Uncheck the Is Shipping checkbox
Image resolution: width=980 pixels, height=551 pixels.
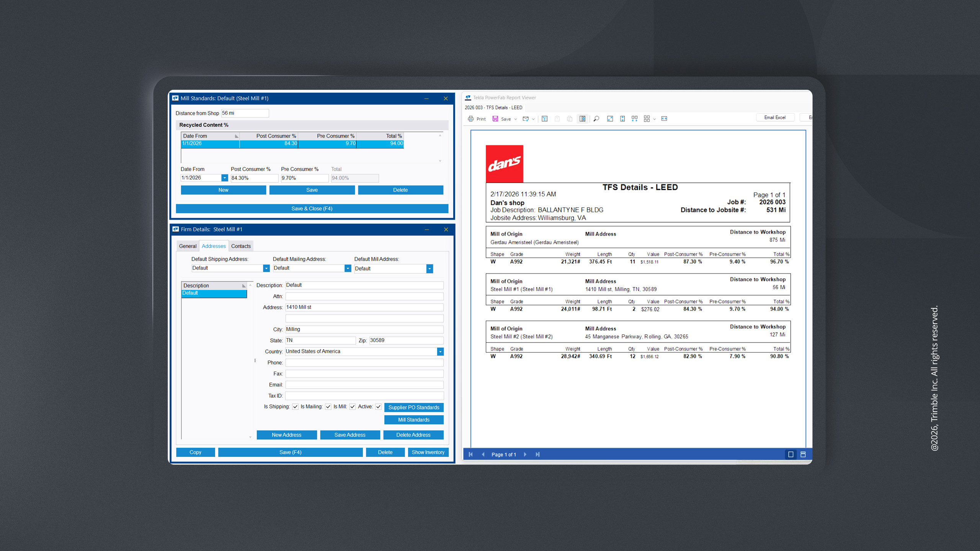295,406
